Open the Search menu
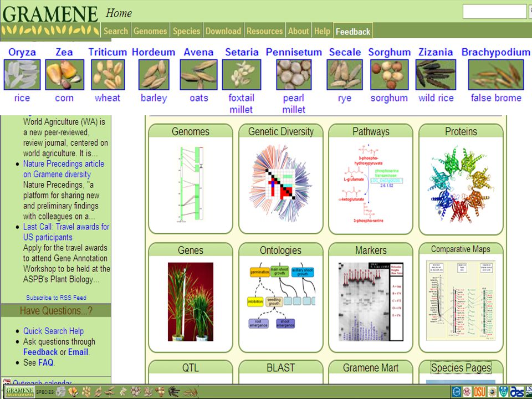Screen dimensions: 532x399 (116, 31)
